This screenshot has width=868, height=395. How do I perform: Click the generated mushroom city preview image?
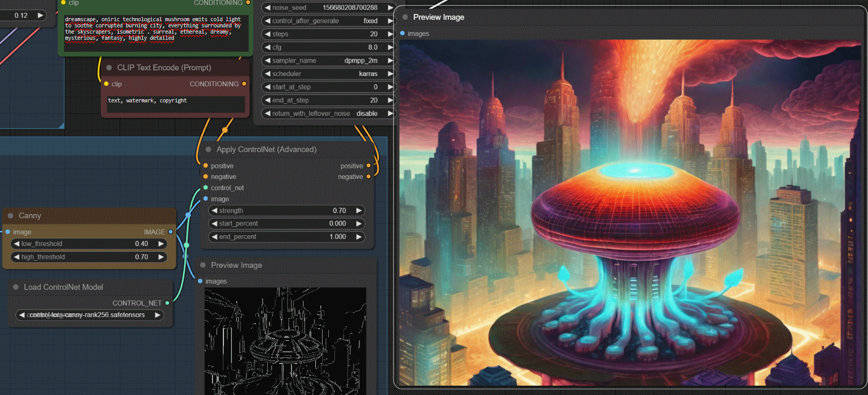pos(630,212)
